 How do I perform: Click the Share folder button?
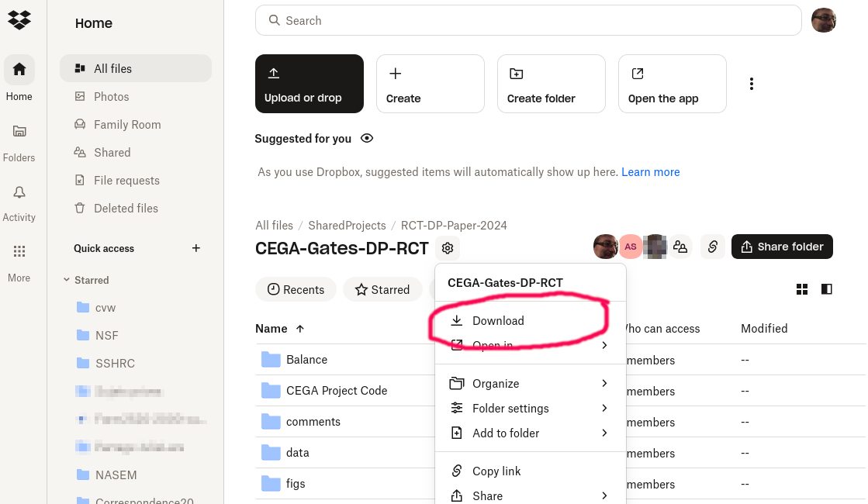782,246
